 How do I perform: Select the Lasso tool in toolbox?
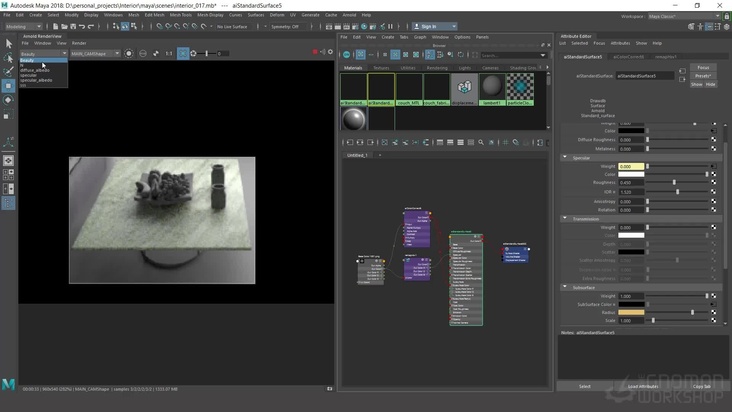pyautogui.click(x=8, y=58)
